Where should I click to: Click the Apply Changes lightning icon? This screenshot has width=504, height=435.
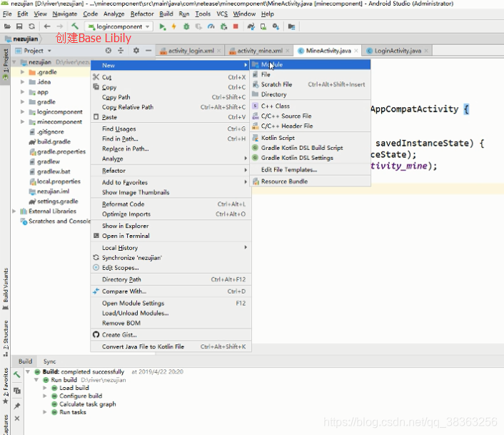[174, 26]
